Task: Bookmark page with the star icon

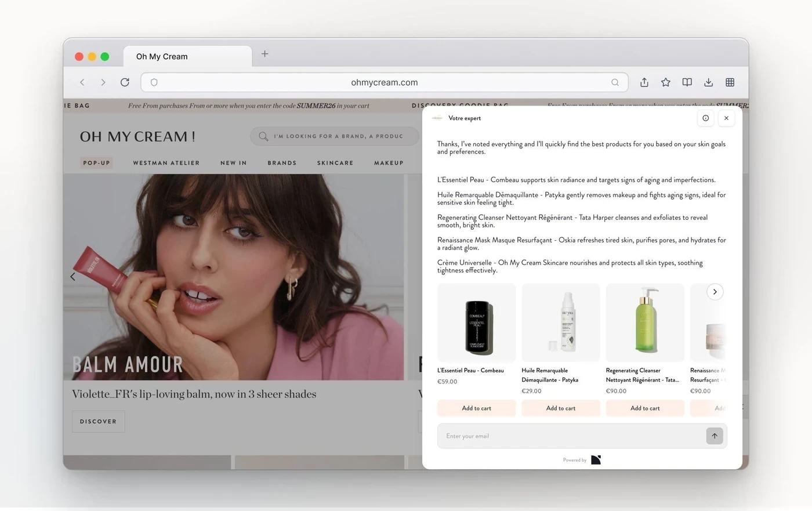Action: (x=666, y=82)
